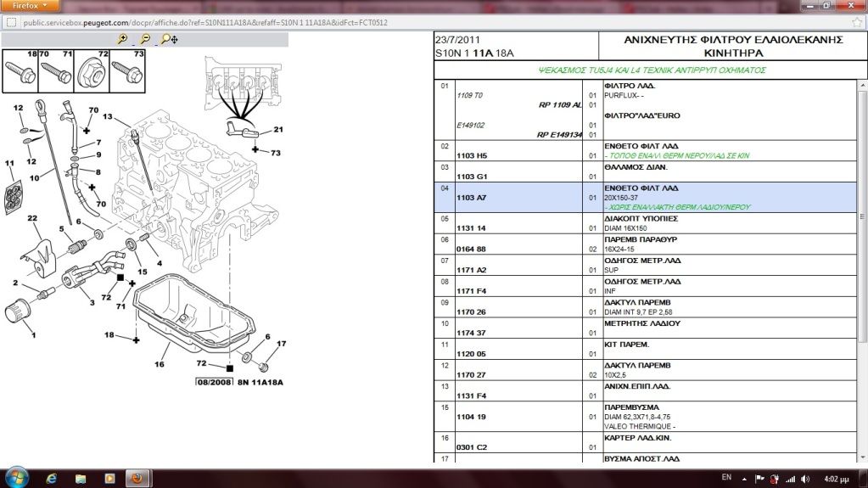Click the URL address bar field
The height and width of the screenshot is (488, 868).
coord(434,23)
